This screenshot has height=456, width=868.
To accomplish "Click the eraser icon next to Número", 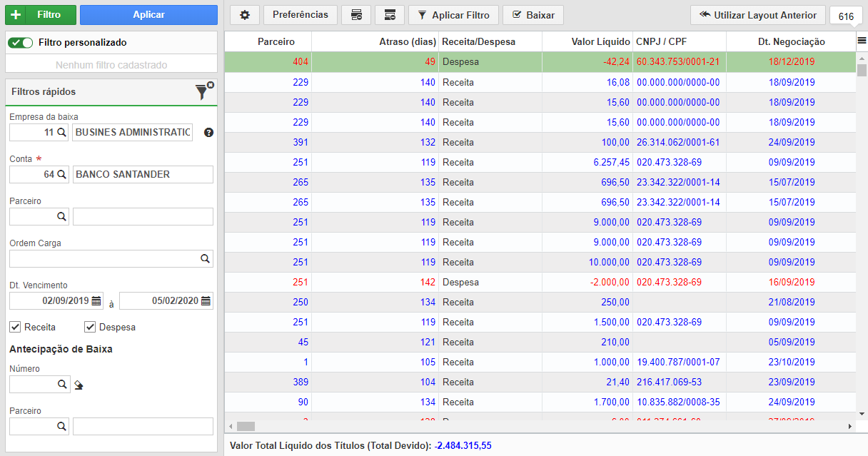I will coord(79,385).
